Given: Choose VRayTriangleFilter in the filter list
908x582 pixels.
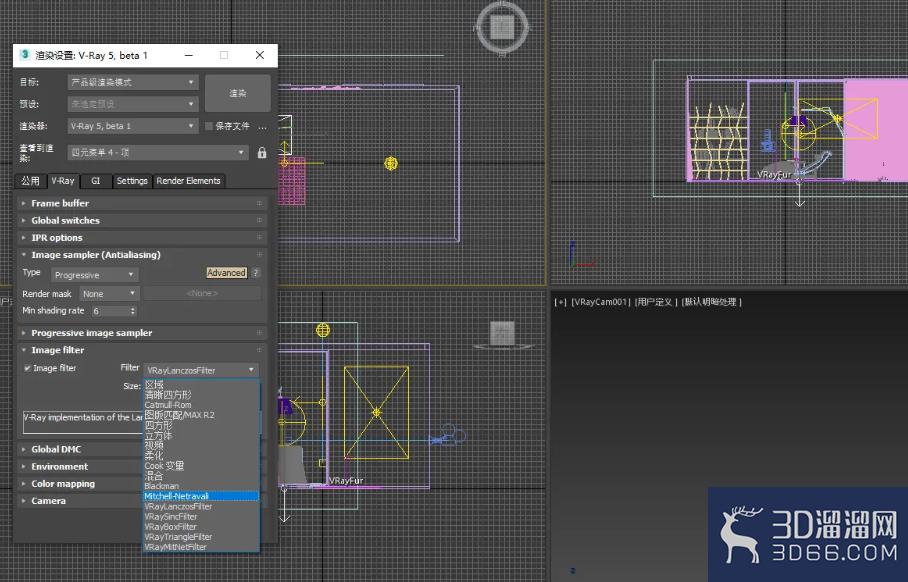Looking at the screenshot, I should 201,537.
